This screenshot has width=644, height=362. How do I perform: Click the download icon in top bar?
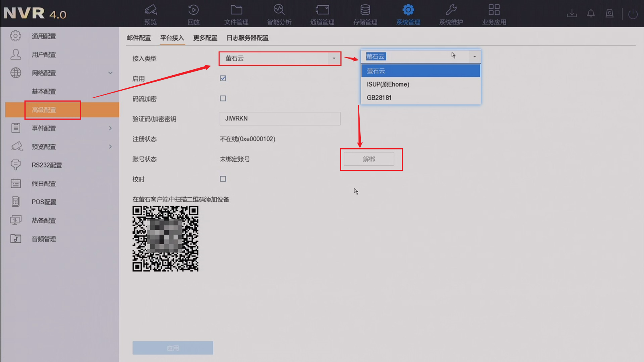coord(572,14)
